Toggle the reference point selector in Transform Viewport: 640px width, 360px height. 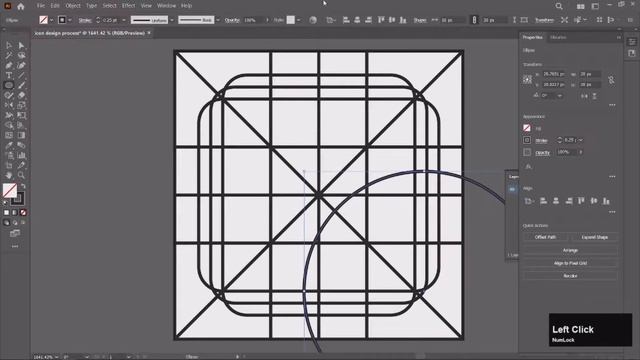pos(527,80)
